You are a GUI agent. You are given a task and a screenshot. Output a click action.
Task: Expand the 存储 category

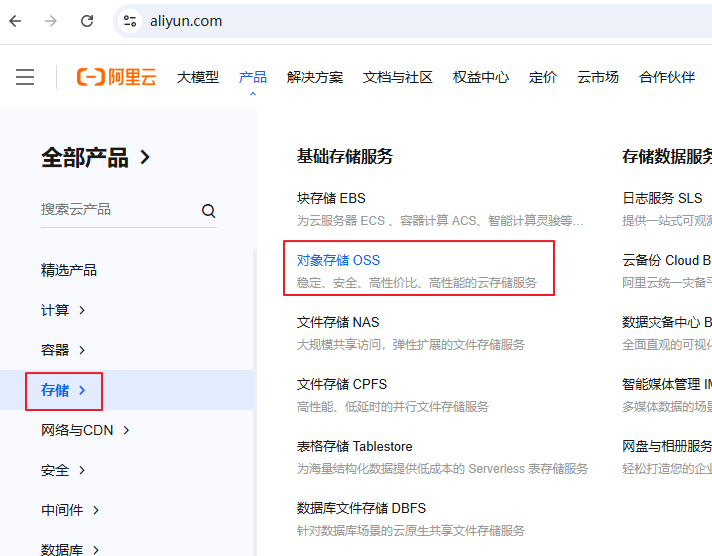[63, 390]
